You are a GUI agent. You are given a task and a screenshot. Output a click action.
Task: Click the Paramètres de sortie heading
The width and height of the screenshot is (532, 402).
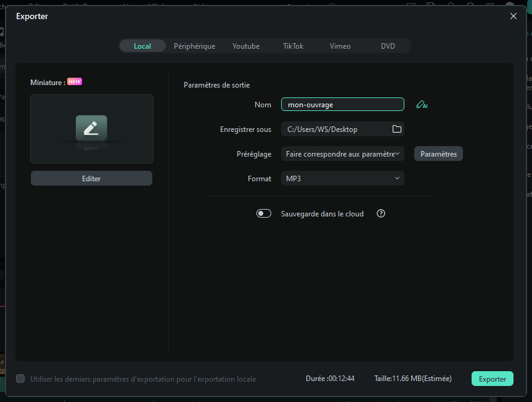[216, 85]
